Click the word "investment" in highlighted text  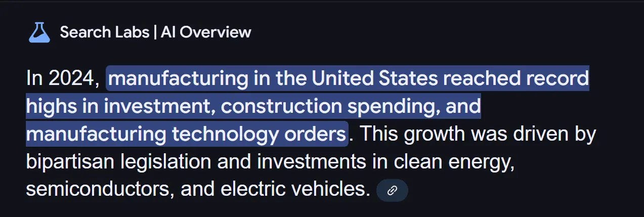coord(163,106)
